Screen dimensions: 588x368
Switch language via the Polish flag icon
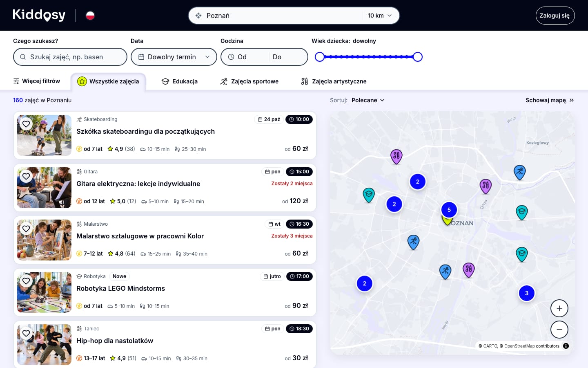click(90, 16)
